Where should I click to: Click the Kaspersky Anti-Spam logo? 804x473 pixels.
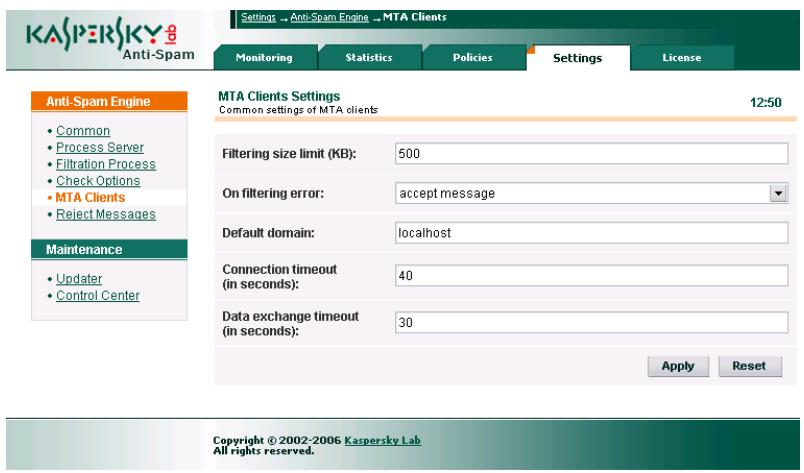click(110, 40)
